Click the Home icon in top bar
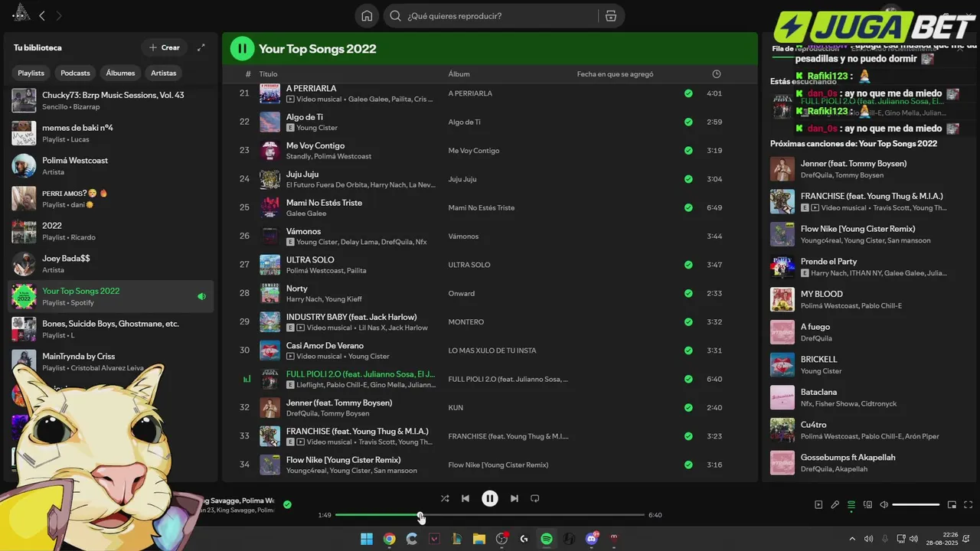This screenshot has height=551, width=980. [x=367, y=16]
